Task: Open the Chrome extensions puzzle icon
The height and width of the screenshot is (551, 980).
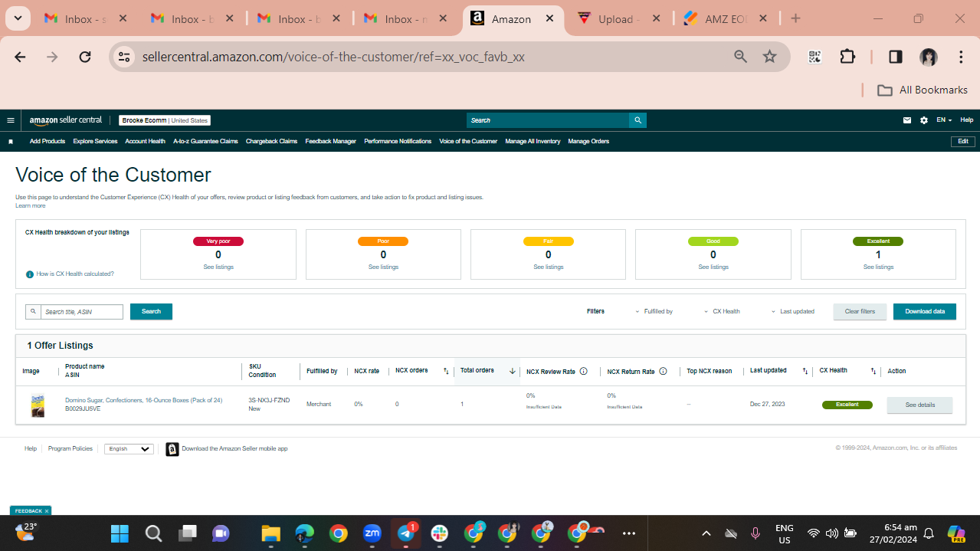Action: (847, 57)
